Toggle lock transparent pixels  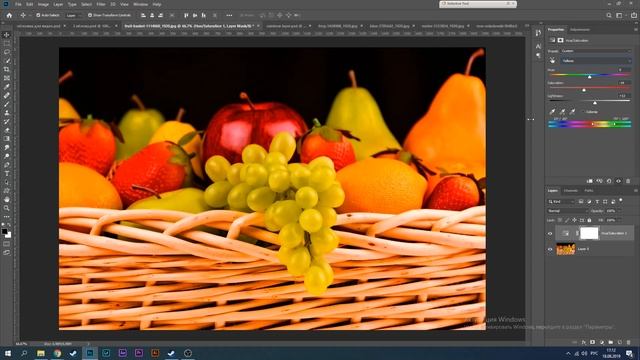[x=560, y=220]
